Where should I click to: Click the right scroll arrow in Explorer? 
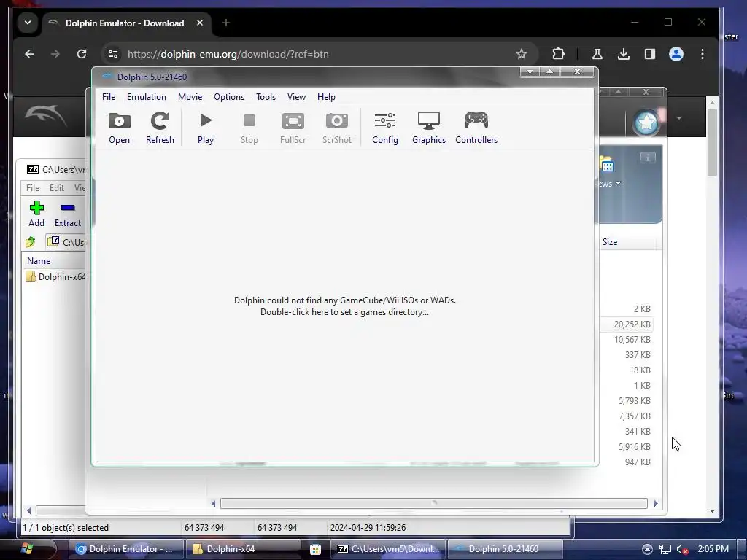point(656,503)
